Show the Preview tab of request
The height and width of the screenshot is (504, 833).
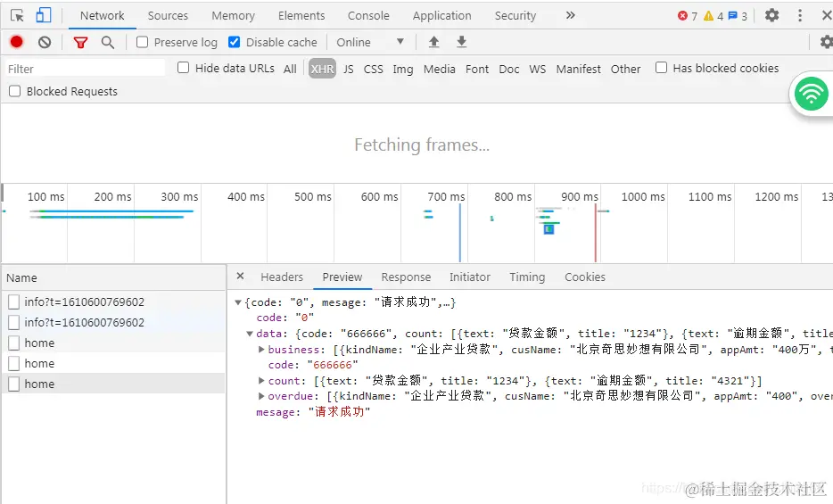point(342,277)
